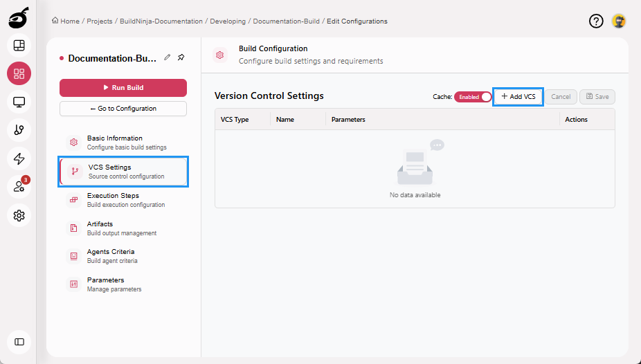Click the Add VCS button

(518, 97)
